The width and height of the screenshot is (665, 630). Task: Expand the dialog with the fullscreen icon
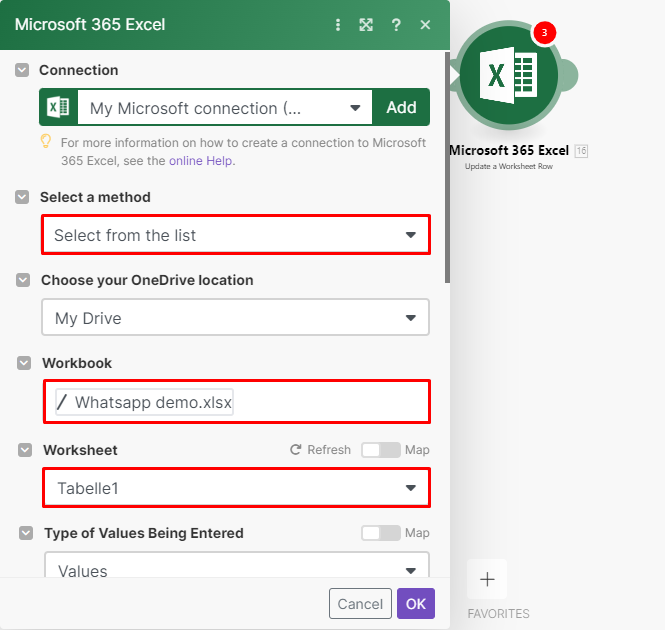[366, 25]
